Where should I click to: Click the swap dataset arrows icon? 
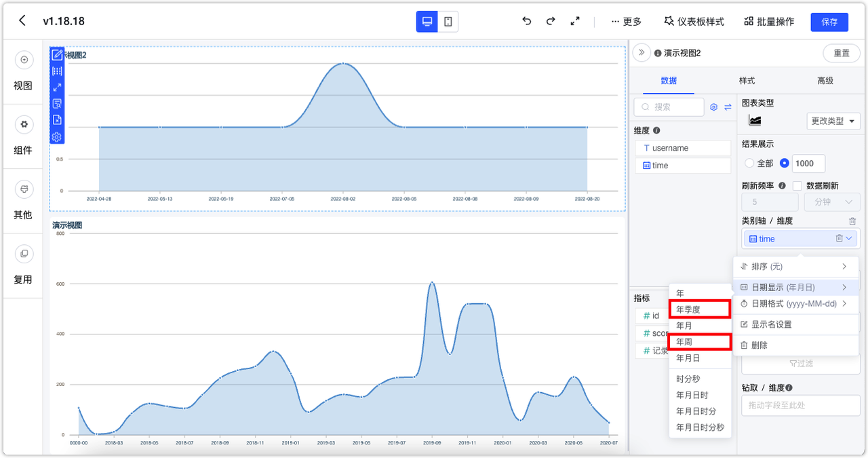tap(728, 107)
